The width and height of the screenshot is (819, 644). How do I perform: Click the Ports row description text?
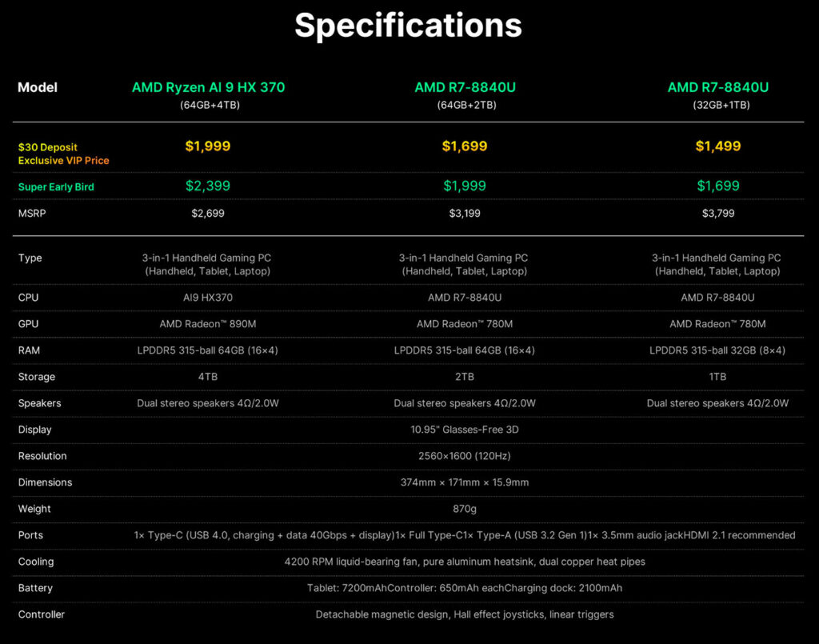[x=465, y=535]
